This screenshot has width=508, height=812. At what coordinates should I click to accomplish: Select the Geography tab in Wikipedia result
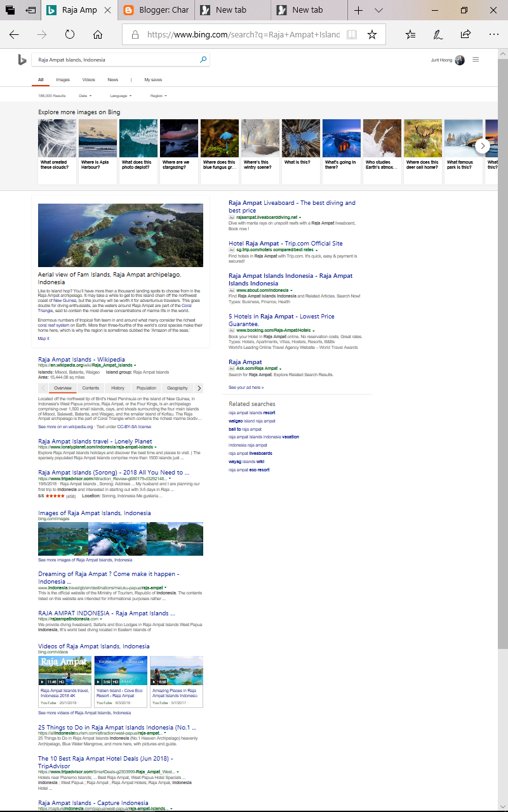tap(178, 388)
